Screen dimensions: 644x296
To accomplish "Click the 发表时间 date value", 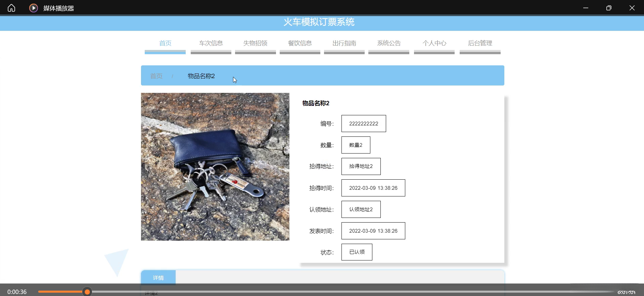I will pyautogui.click(x=373, y=231).
